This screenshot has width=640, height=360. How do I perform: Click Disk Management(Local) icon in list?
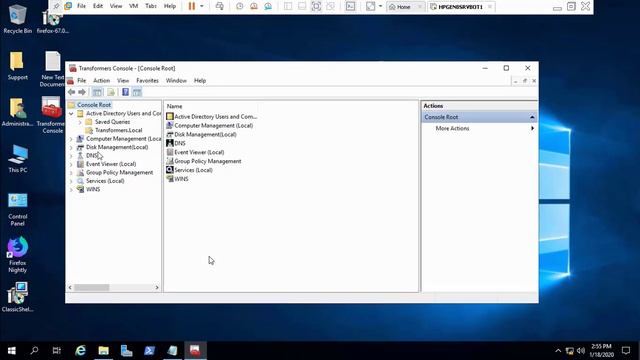[170, 135]
